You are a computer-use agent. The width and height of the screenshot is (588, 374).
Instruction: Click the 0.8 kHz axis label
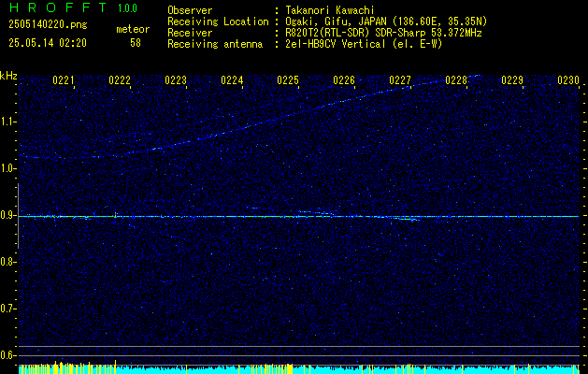click(8, 262)
